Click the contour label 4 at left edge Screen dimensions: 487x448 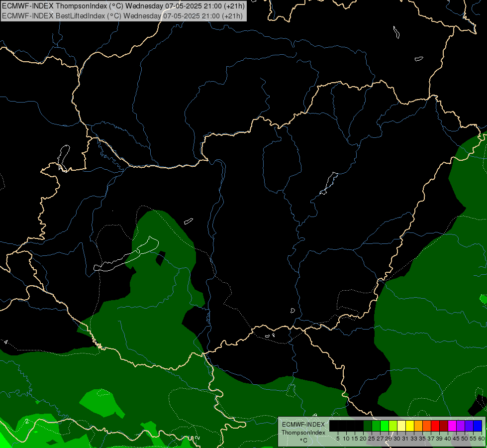[x=5, y=342]
